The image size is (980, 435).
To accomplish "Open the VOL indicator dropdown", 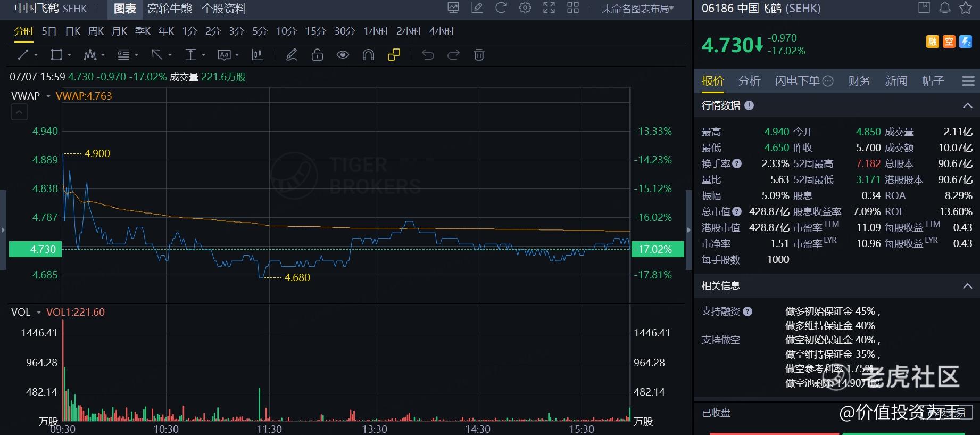I will tap(38, 313).
